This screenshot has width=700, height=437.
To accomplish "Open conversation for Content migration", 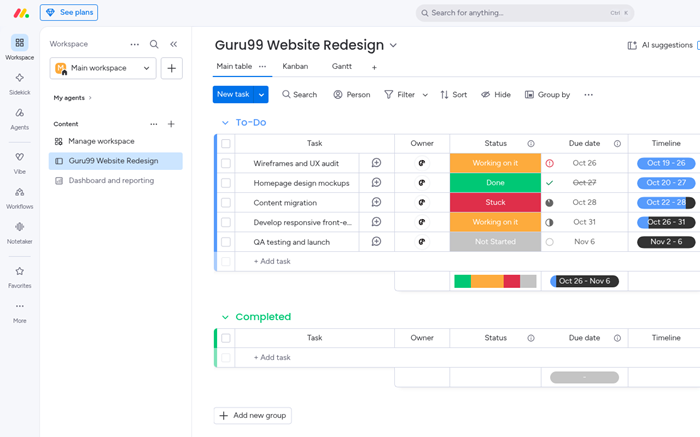I will (x=376, y=202).
